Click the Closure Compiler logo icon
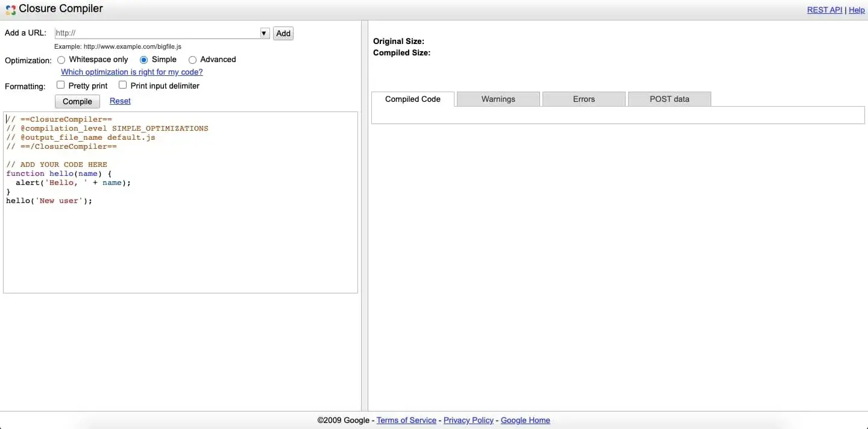This screenshot has height=429, width=868. click(10, 10)
